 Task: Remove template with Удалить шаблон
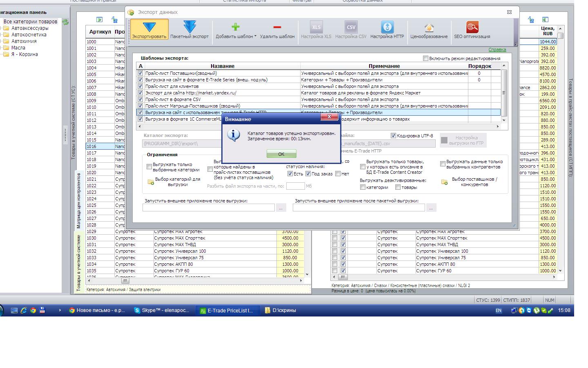pyautogui.click(x=277, y=30)
